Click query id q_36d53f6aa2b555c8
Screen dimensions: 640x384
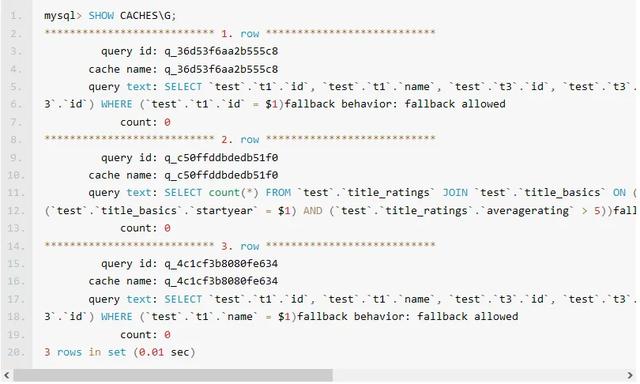(x=221, y=51)
